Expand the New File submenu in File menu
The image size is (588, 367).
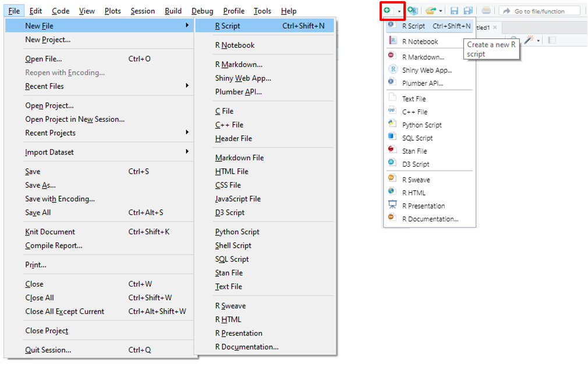187,25
